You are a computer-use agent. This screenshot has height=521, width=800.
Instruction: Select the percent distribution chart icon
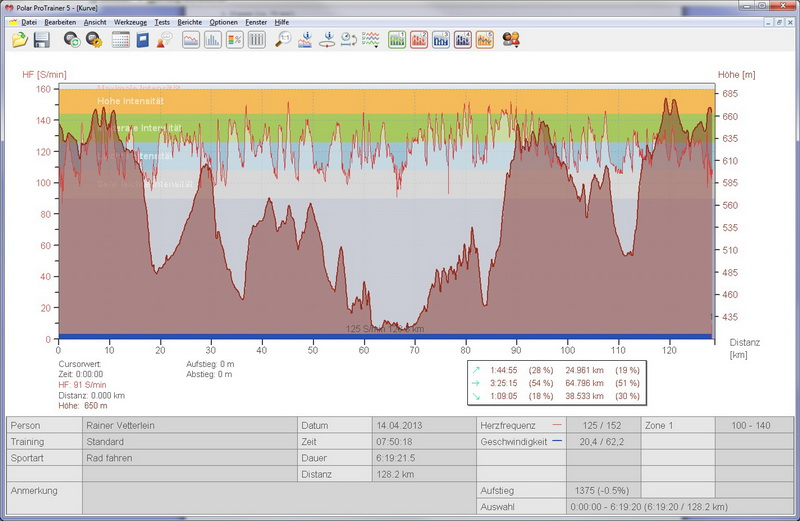(x=234, y=40)
